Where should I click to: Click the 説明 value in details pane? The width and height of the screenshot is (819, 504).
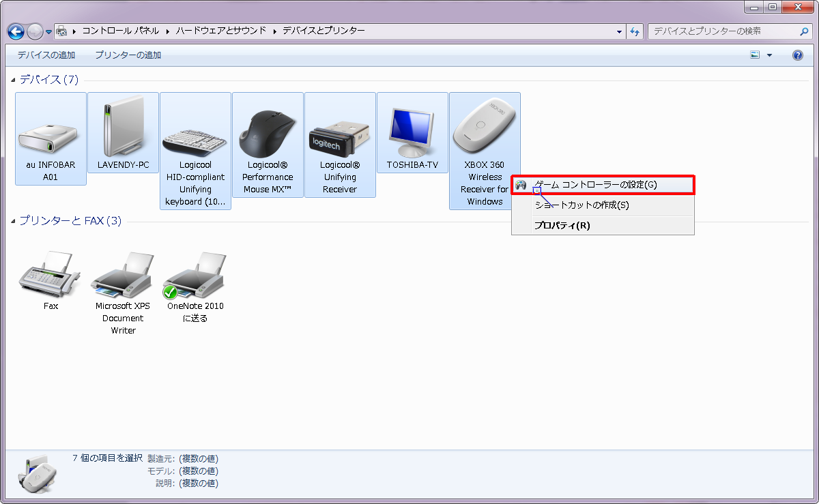click(x=199, y=483)
